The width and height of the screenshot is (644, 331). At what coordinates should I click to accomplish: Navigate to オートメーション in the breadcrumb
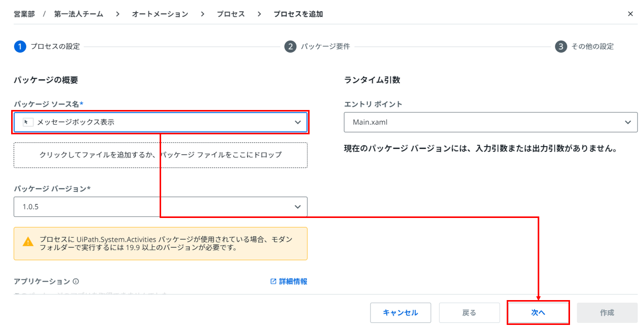point(160,14)
